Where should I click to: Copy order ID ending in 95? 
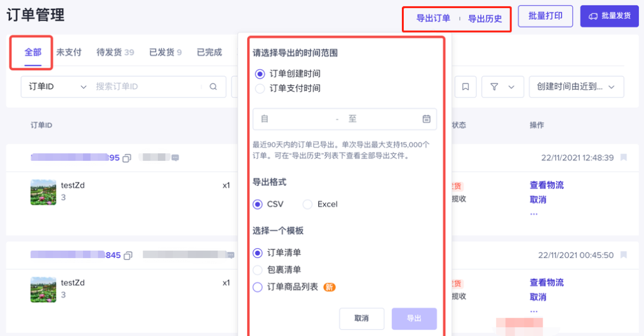click(127, 158)
